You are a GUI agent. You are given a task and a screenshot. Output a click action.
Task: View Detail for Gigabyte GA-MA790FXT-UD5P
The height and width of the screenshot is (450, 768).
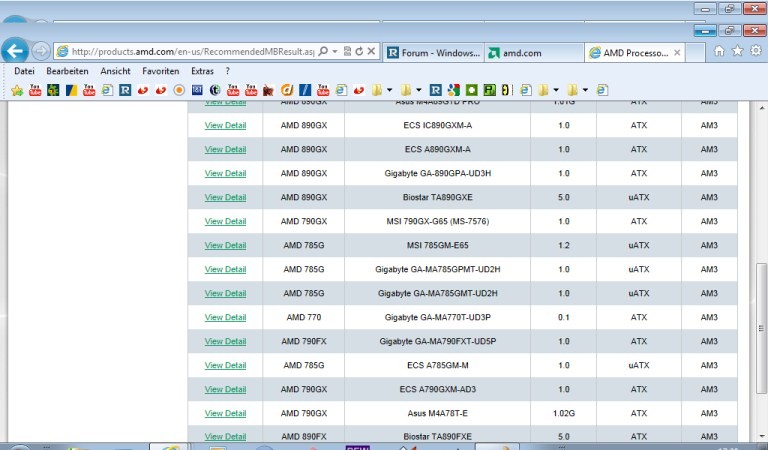225,341
